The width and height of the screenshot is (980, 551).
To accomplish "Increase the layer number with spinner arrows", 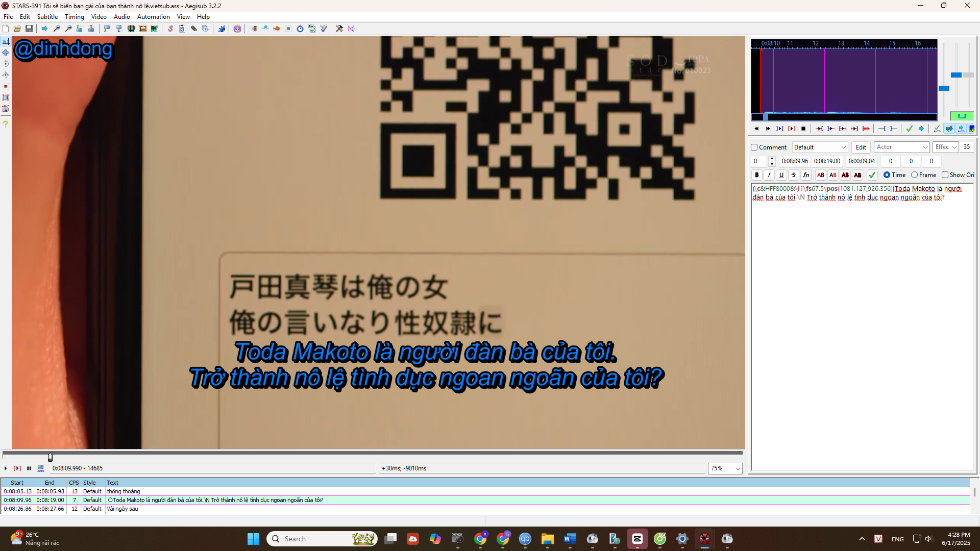I will click(772, 159).
